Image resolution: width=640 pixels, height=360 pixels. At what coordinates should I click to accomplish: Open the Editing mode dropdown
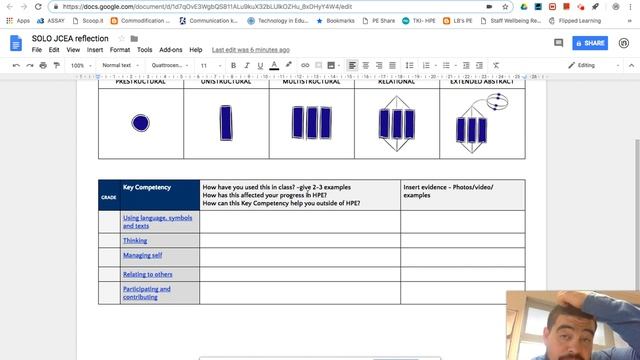tap(594, 65)
